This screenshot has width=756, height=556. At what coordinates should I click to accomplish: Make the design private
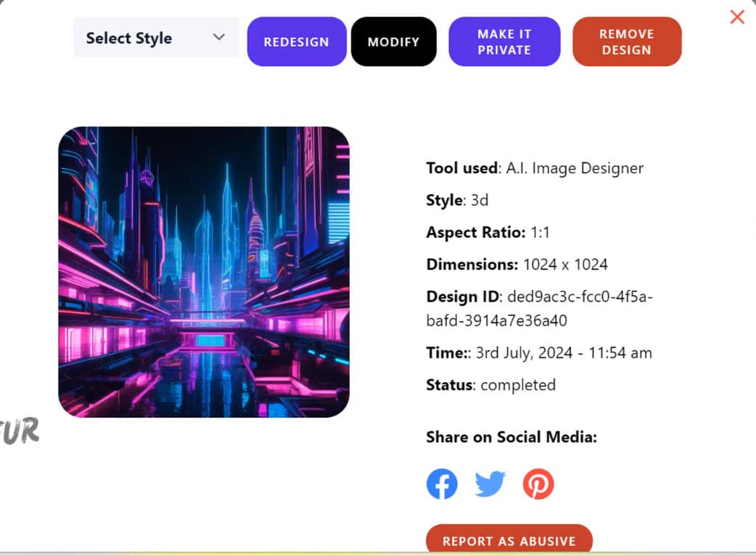(504, 41)
